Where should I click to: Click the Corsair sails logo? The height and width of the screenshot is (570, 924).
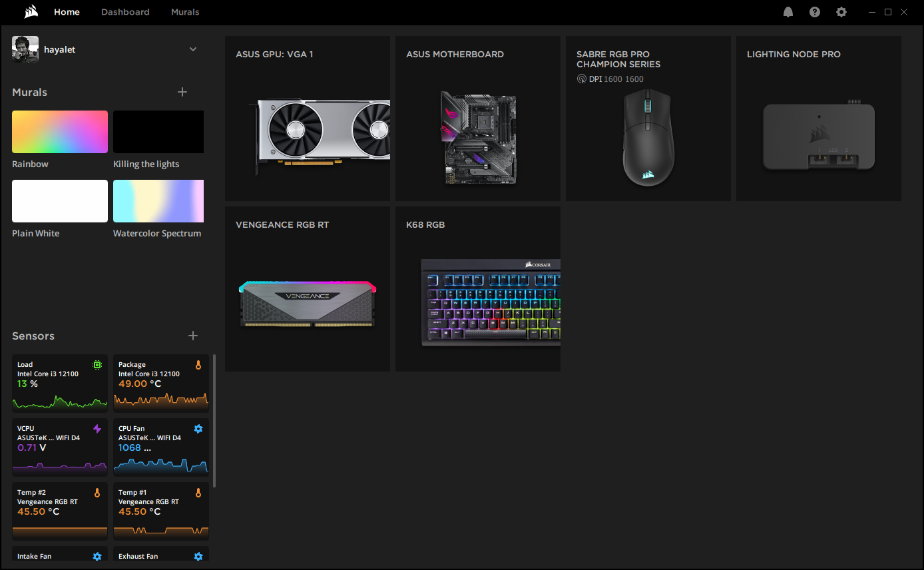pyautogui.click(x=31, y=12)
